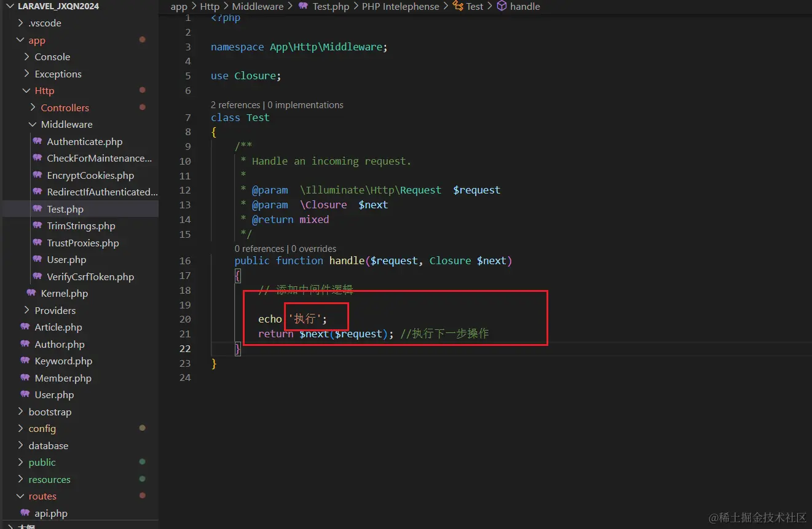Screen dimensions: 812x529
Task: Open CheckForMaintenance... file
Action: click(100, 158)
